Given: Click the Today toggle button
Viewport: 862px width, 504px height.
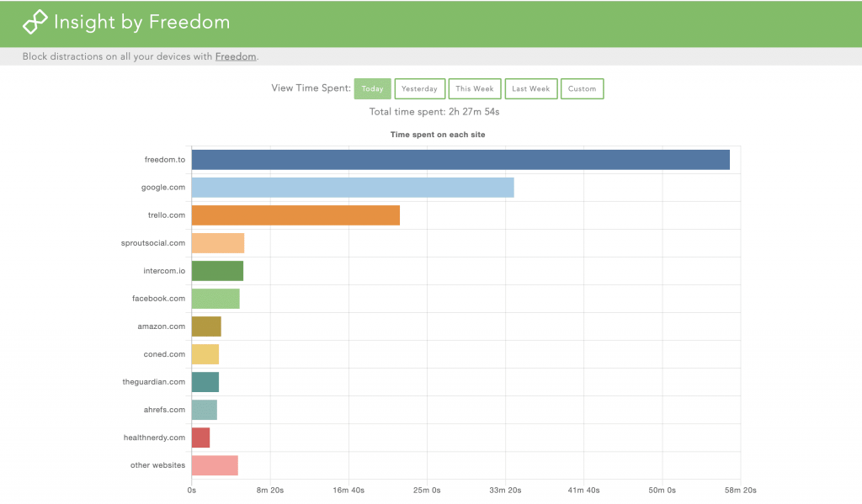Looking at the screenshot, I should pyautogui.click(x=372, y=88).
